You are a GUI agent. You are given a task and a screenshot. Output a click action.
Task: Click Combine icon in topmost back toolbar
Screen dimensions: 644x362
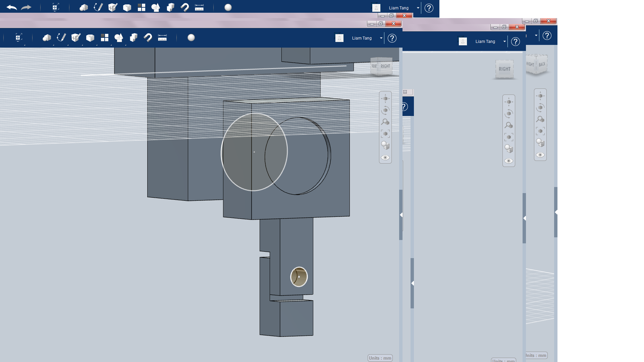pyautogui.click(x=170, y=7)
